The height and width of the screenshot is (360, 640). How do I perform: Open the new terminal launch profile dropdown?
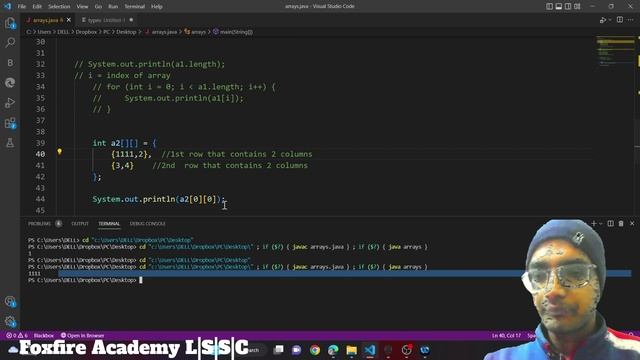[x=601, y=224]
